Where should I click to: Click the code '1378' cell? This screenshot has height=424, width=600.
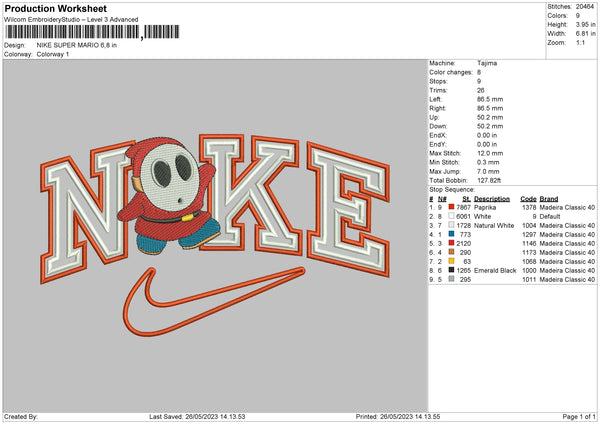pyautogui.click(x=529, y=207)
